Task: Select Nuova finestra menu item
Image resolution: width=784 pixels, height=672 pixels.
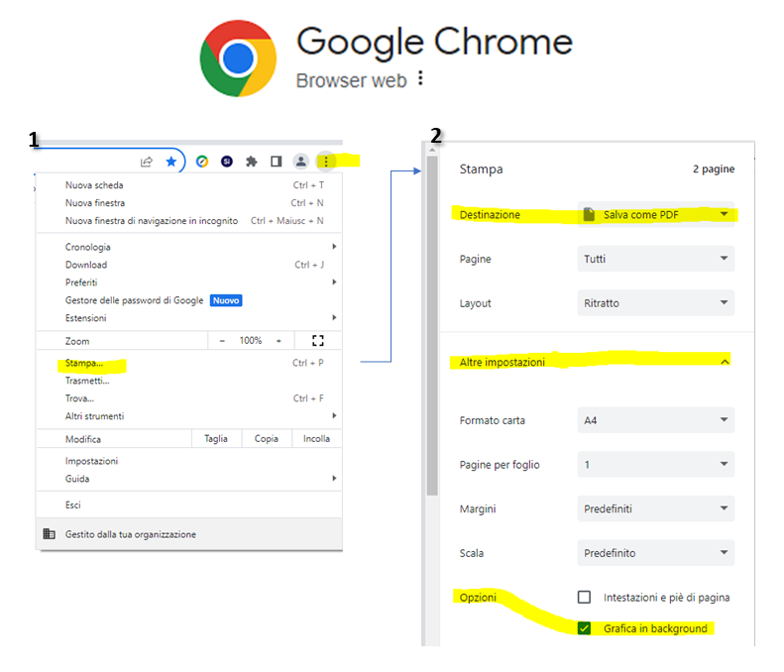Action: coord(189,203)
